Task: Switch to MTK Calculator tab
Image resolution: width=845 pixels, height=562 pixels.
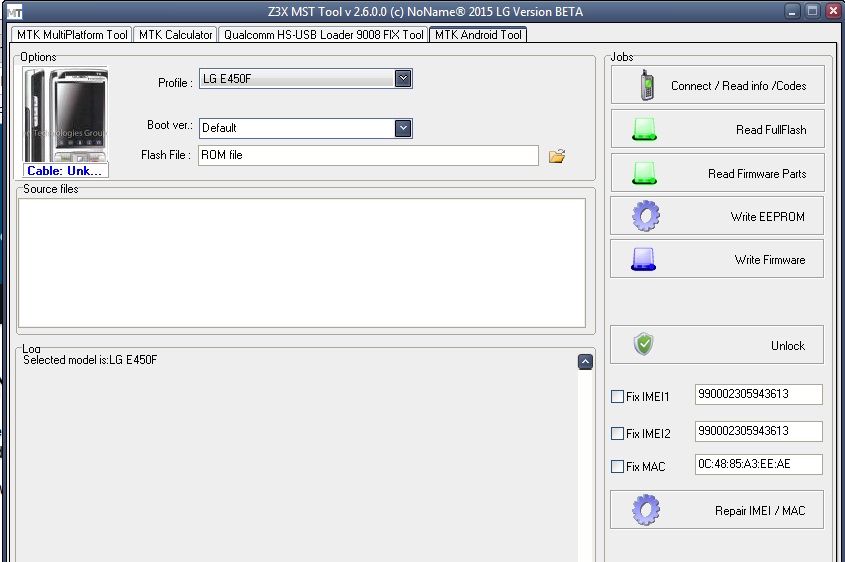Action: coord(175,35)
